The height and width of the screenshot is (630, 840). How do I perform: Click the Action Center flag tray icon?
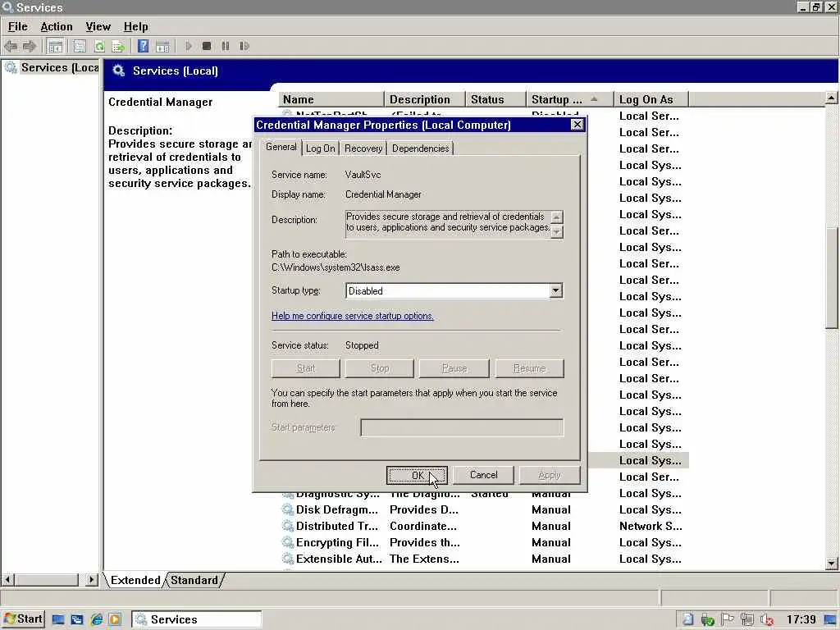727,620
